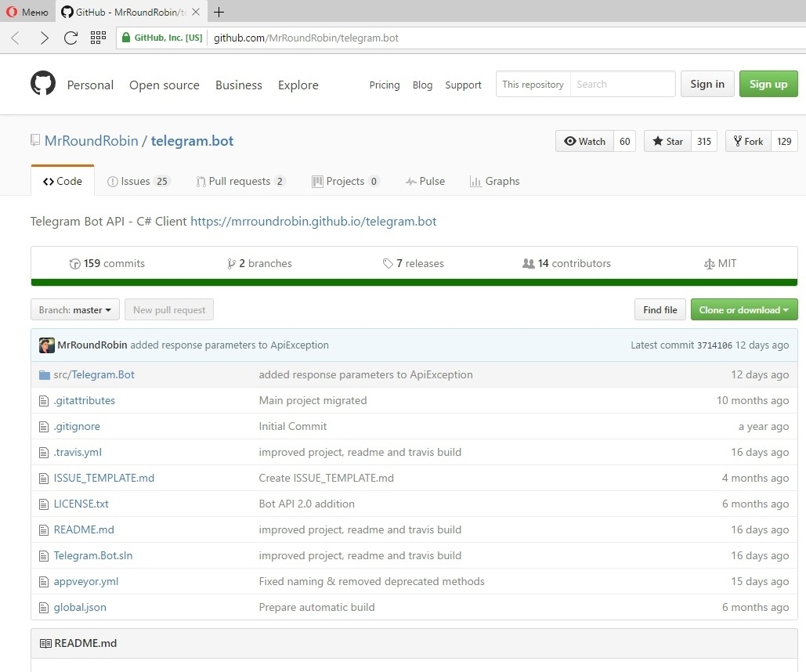This screenshot has height=672, width=806.
Task: Click the Sign in button
Action: pos(707,84)
